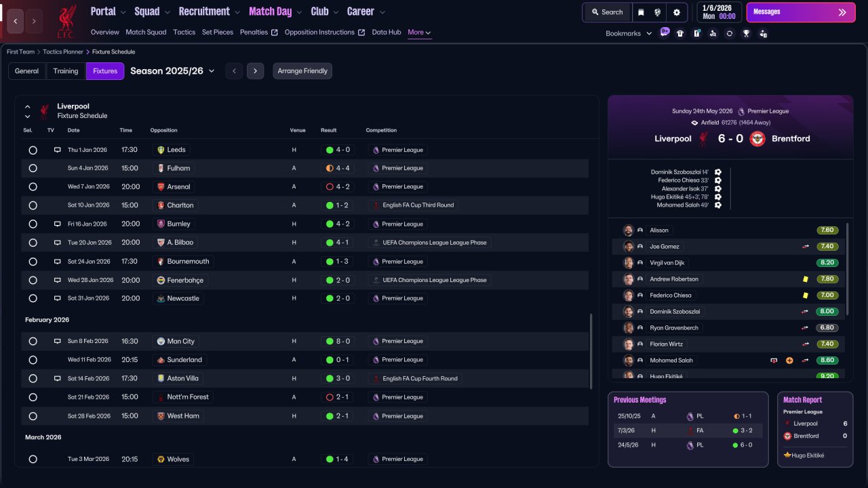Open the bookmark icon beside Search
Screen dimensions: 868x488
[x=642, y=12]
